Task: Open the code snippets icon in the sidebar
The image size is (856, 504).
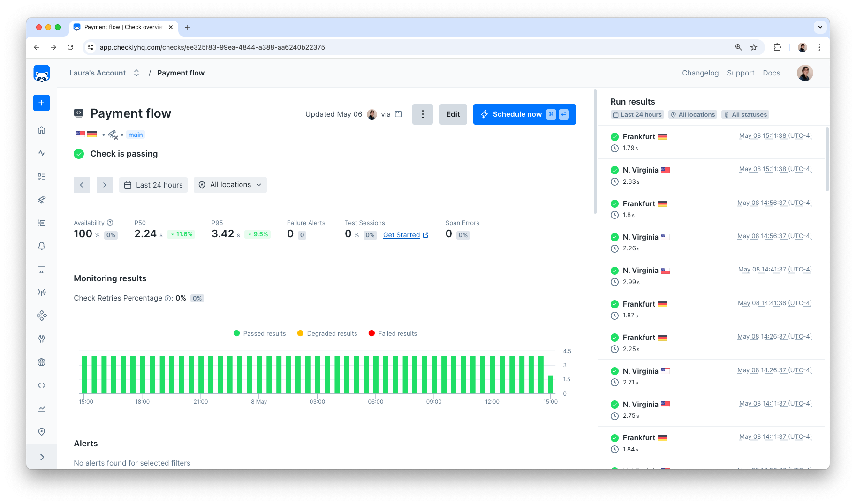Action: click(41, 385)
